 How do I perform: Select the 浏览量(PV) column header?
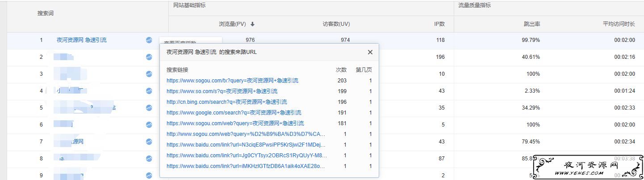pyautogui.click(x=232, y=24)
